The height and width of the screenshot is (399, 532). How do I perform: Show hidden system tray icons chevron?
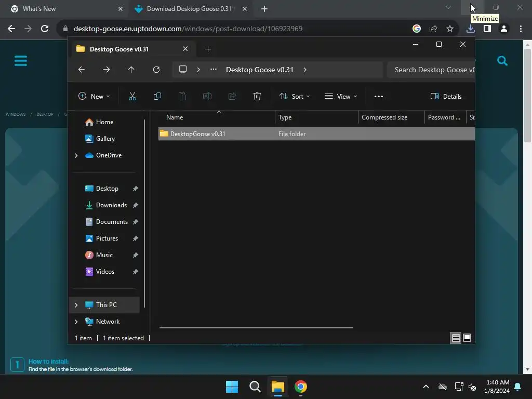tap(426, 387)
